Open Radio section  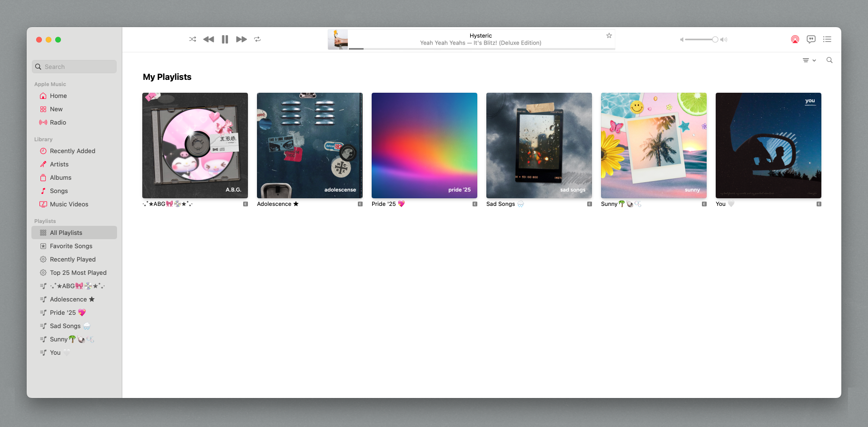58,122
